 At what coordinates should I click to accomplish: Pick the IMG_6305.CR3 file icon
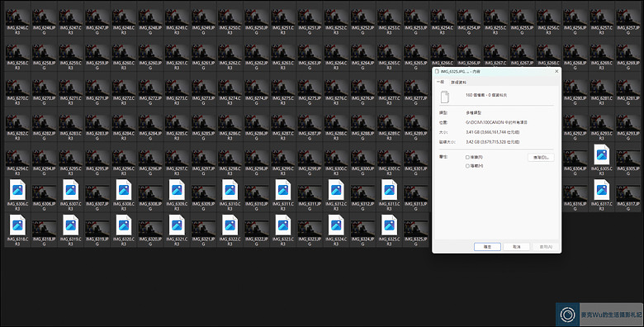click(x=602, y=154)
